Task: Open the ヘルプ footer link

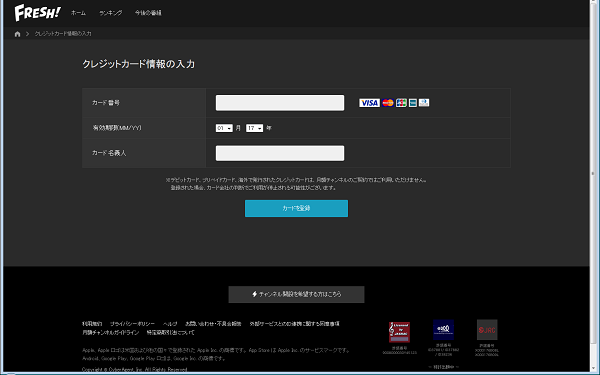Action: pyautogui.click(x=170, y=324)
